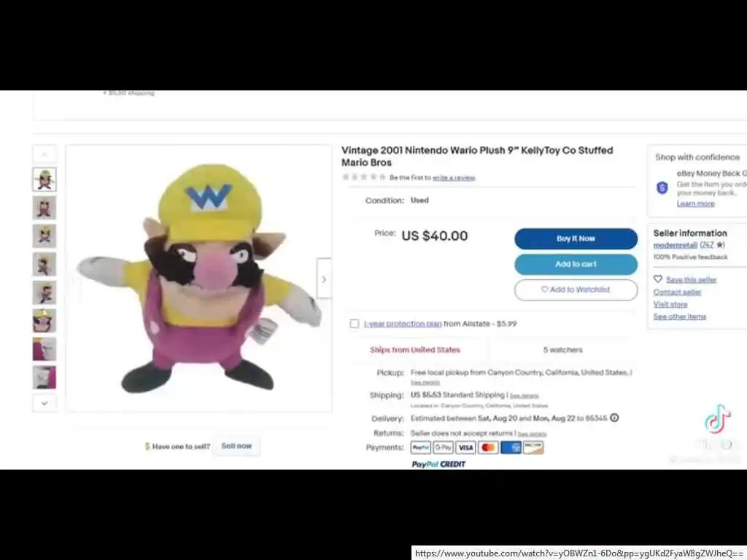
Task: Move thumbnail list up with chevron
Action: pos(44,155)
